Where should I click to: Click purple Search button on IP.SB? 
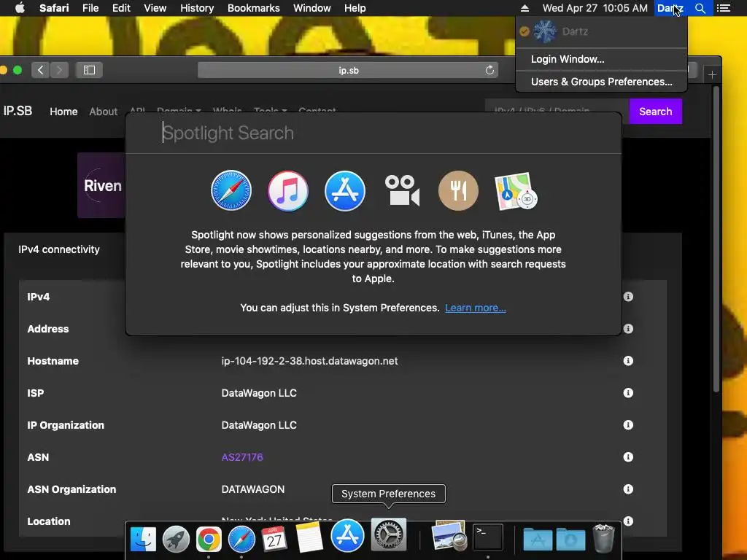[x=656, y=112]
